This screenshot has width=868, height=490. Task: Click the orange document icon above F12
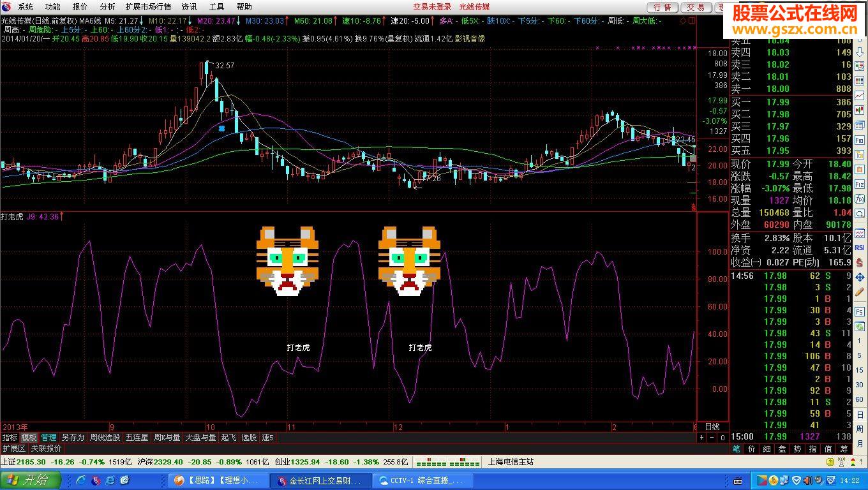pyautogui.click(x=859, y=169)
